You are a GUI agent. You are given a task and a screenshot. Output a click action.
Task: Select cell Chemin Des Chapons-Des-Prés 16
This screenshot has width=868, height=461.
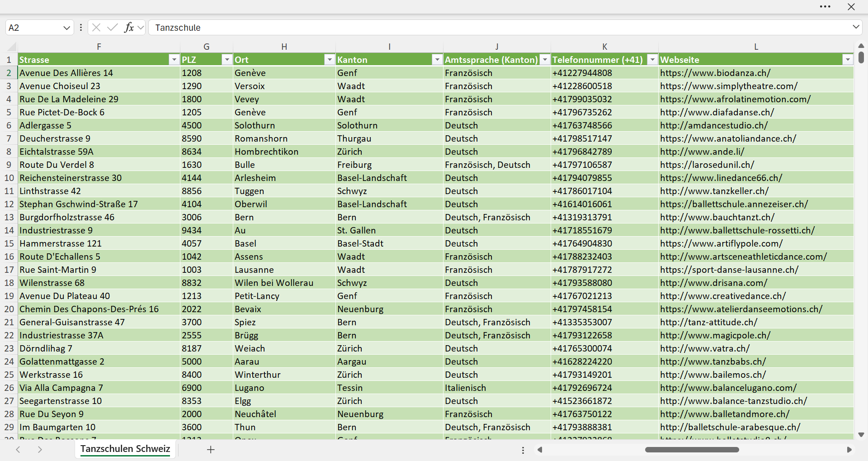point(99,309)
